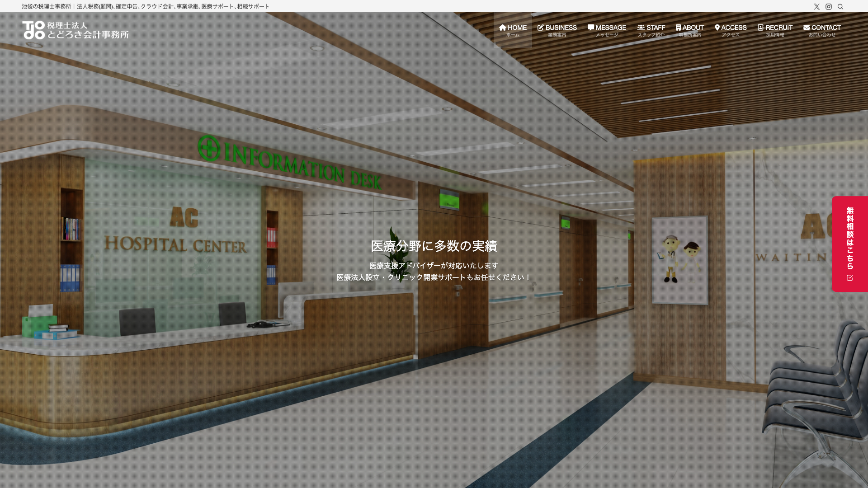Click the 医療分野に多数の実績 hero heading
The height and width of the screenshot is (488, 868).
tap(434, 246)
